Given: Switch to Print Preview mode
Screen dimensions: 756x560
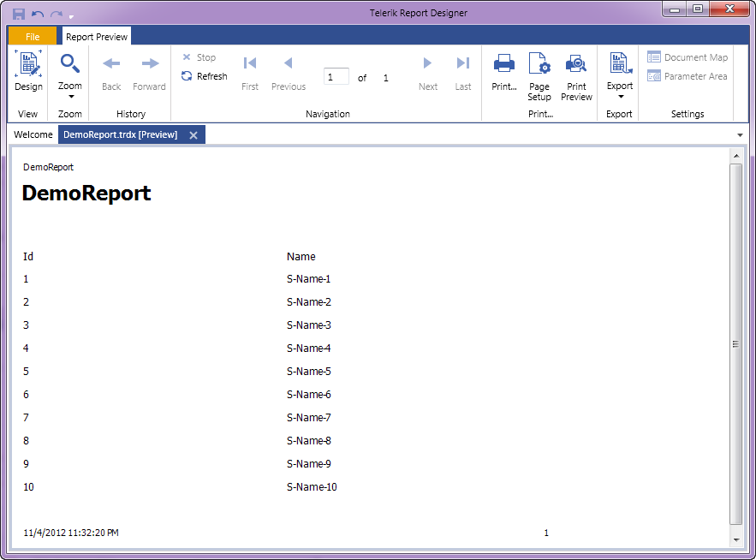Looking at the screenshot, I should coord(576,75).
